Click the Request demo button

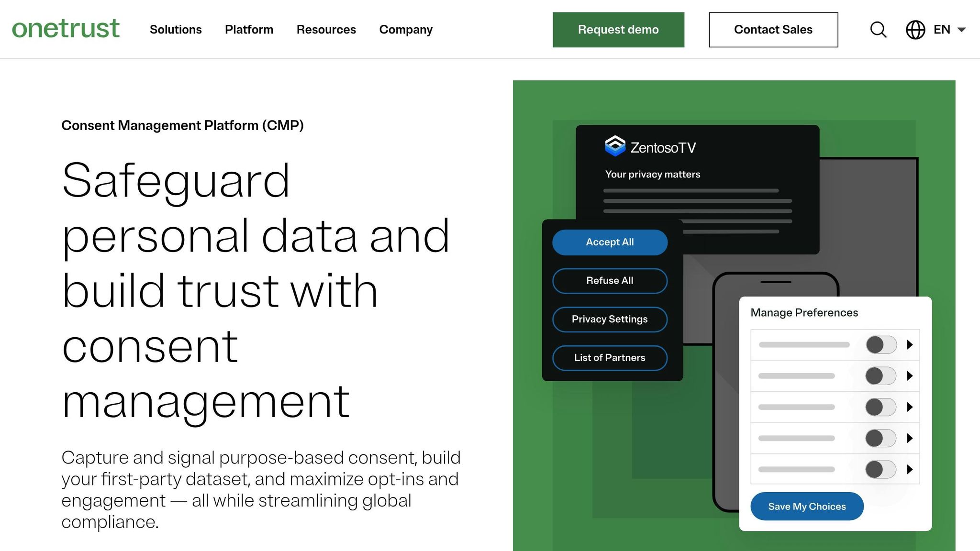tap(618, 30)
